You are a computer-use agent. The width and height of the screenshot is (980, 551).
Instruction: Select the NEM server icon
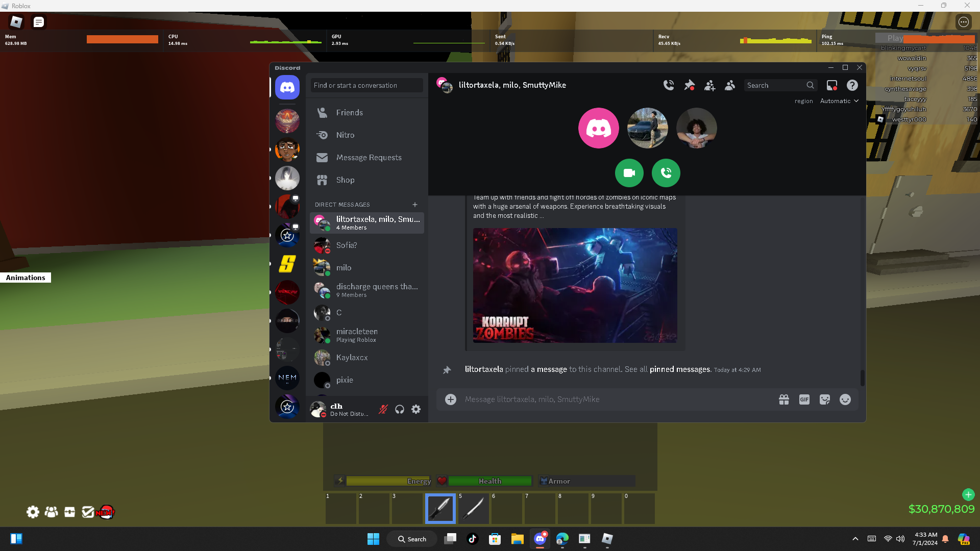point(287,378)
